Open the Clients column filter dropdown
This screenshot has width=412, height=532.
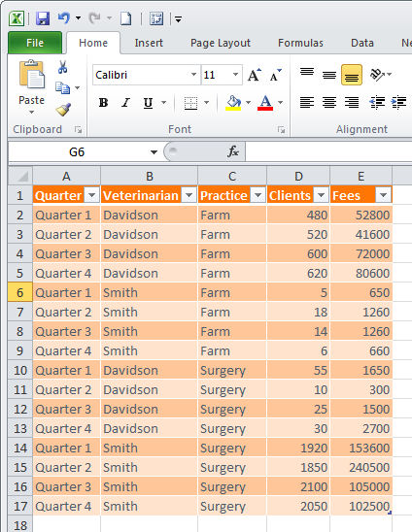coord(321,195)
